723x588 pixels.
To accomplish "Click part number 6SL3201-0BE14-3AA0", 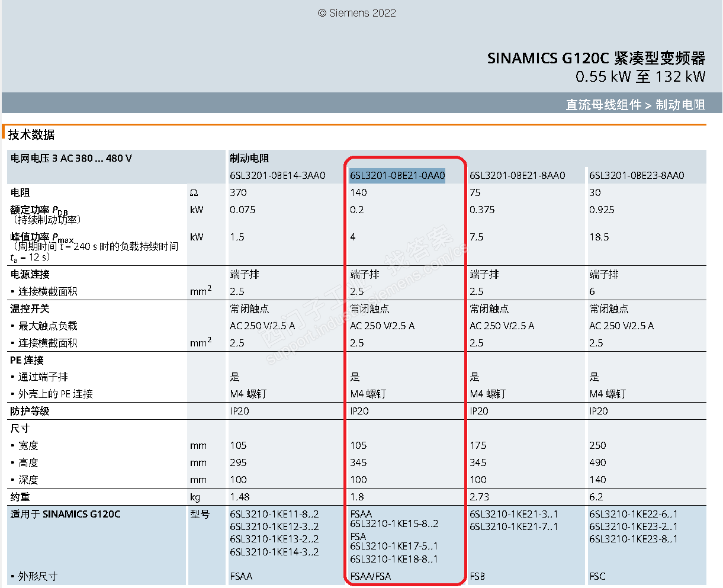I will [x=278, y=175].
